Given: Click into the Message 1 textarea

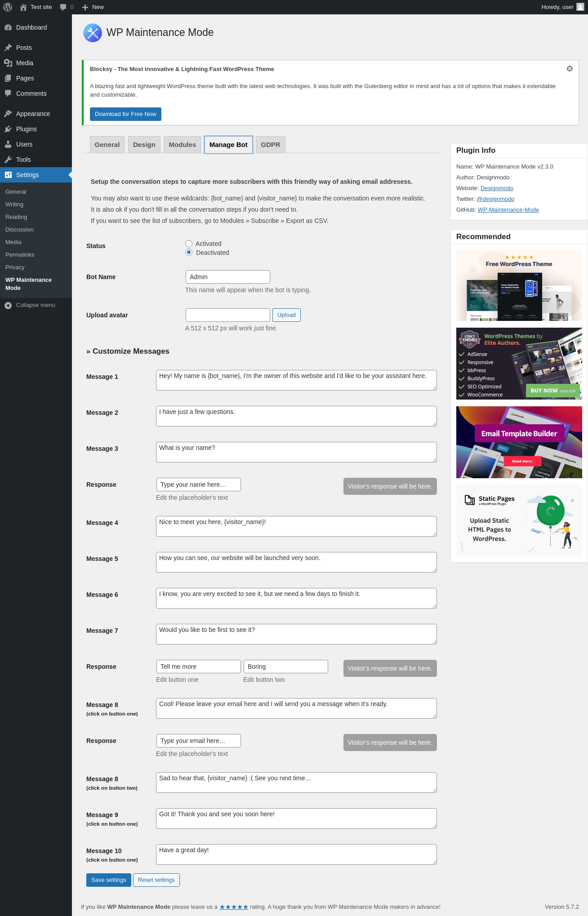Looking at the screenshot, I should pos(296,380).
